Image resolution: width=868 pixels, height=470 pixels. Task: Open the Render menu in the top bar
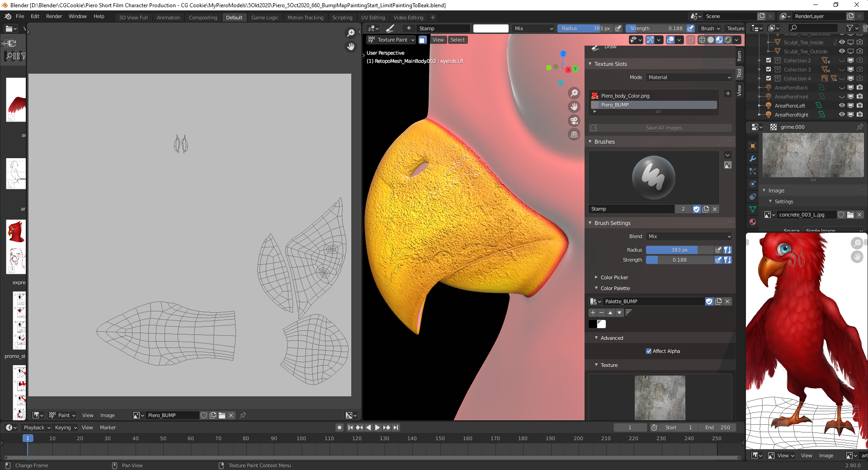(x=54, y=16)
